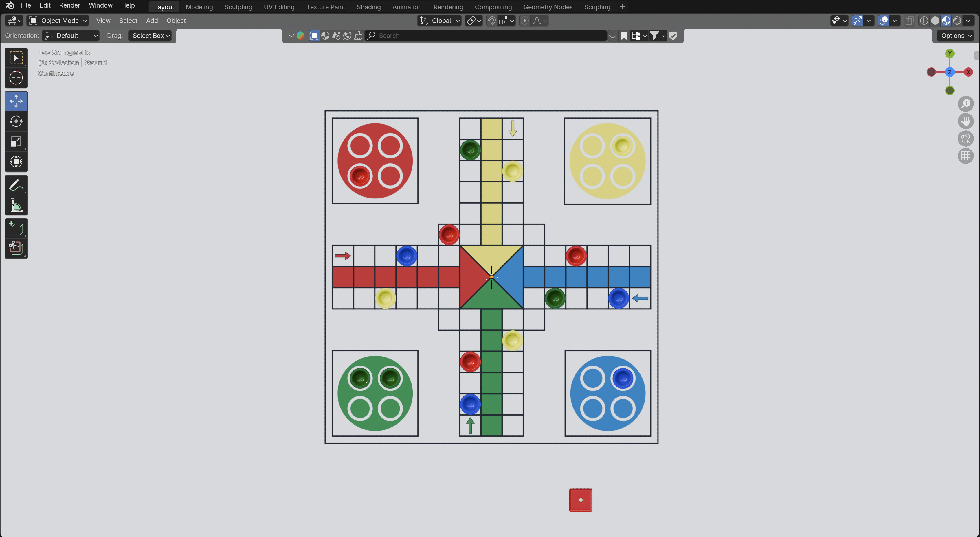Click the Search input field
This screenshot has height=537, width=980.
click(x=485, y=35)
